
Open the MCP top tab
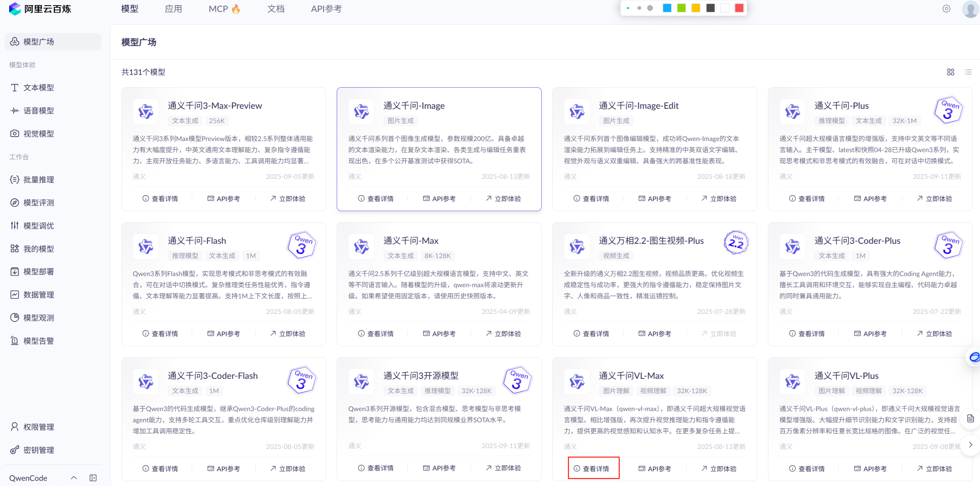pos(224,9)
